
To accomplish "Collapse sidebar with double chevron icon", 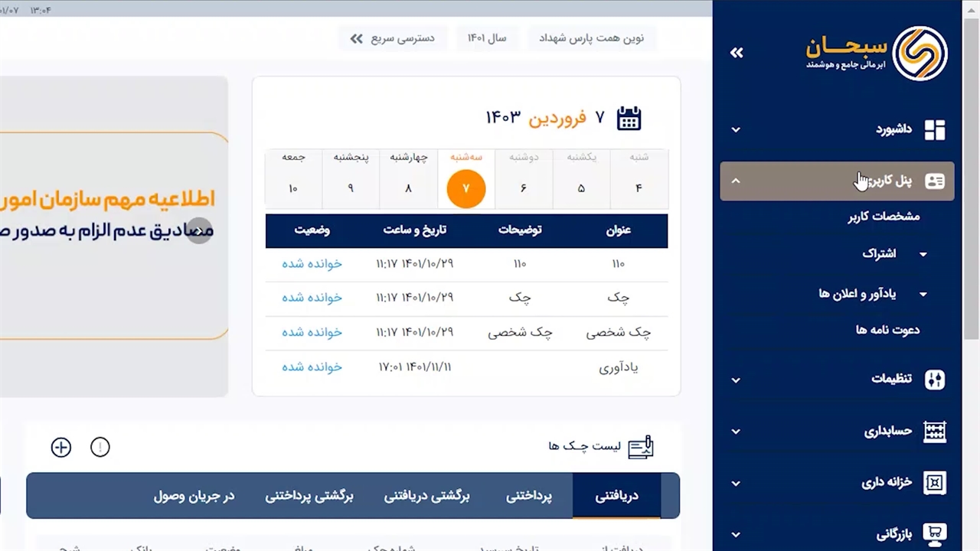I will (x=737, y=53).
